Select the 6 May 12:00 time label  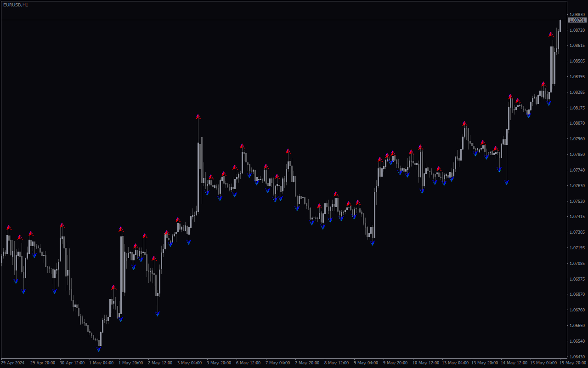point(248,363)
